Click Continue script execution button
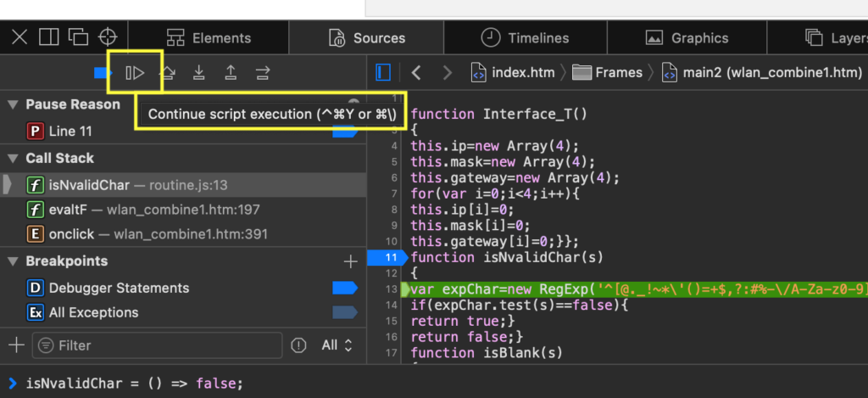 135,73
